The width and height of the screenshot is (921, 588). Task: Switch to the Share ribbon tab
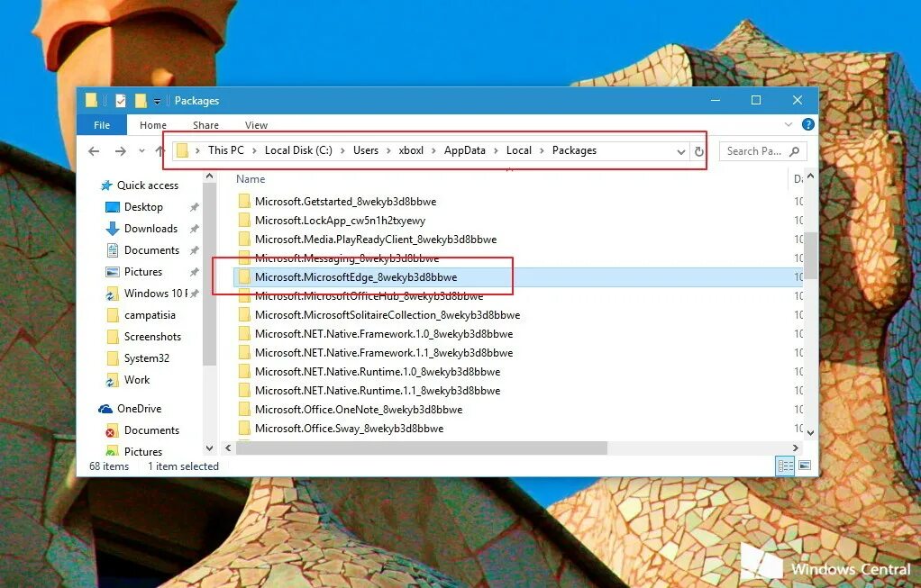(205, 125)
